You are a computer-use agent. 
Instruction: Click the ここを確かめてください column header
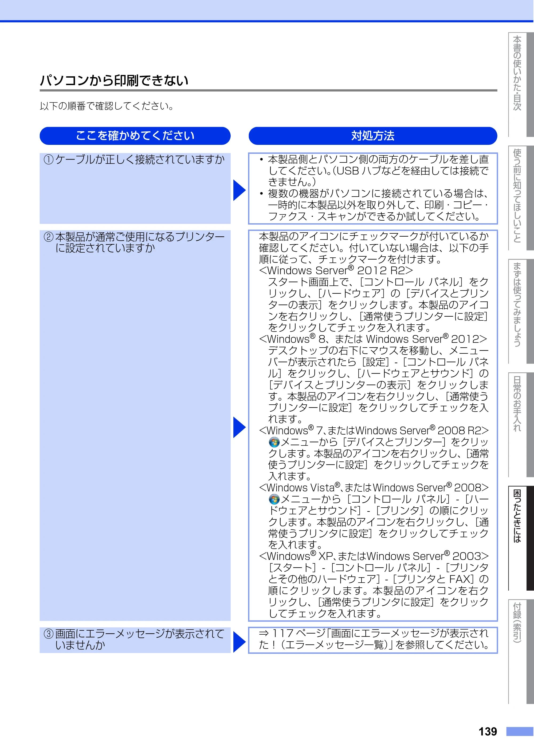coord(135,136)
